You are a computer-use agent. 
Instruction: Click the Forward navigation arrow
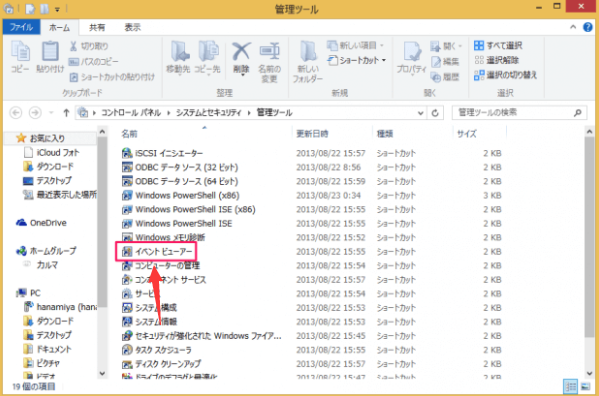[35, 113]
